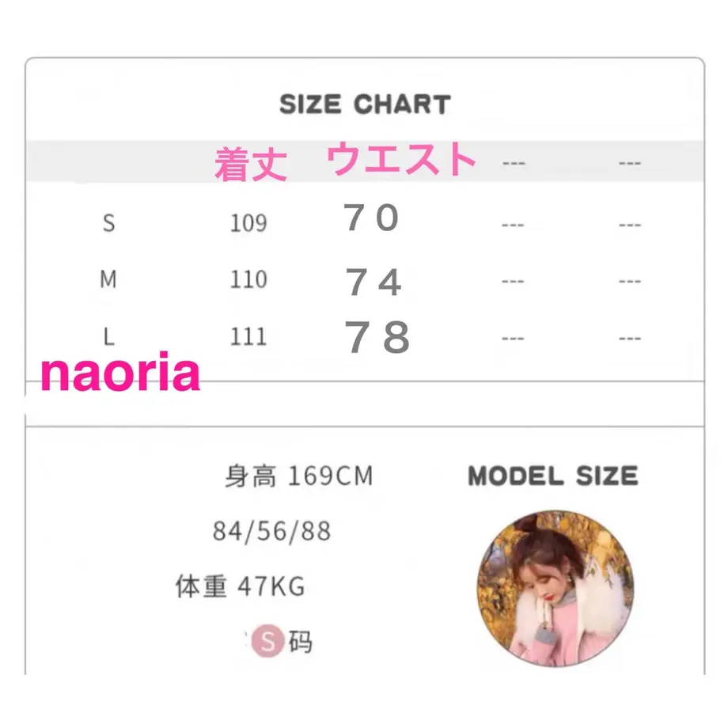
Task: Click the pink naoria watermark text
Action: 121,372
